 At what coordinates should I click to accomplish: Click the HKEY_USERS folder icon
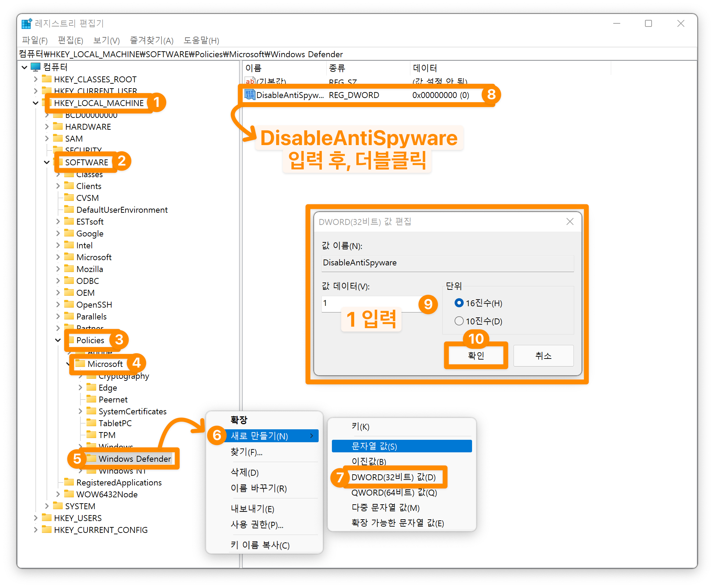46,518
